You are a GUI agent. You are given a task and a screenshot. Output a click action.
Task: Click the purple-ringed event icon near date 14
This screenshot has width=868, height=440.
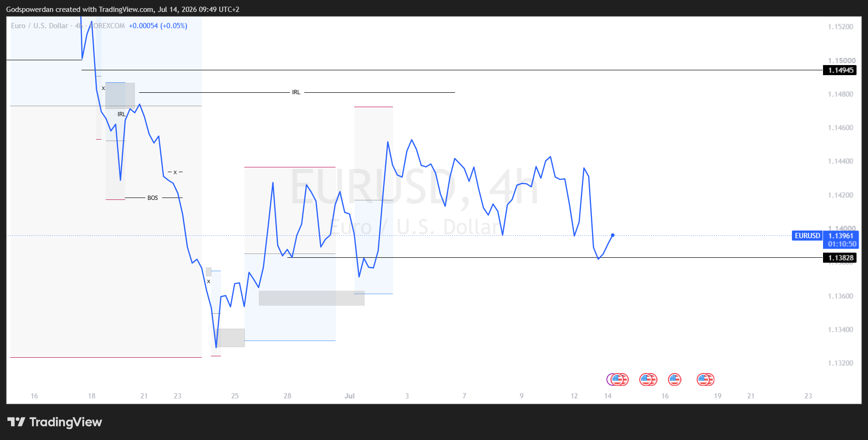[x=612, y=380]
